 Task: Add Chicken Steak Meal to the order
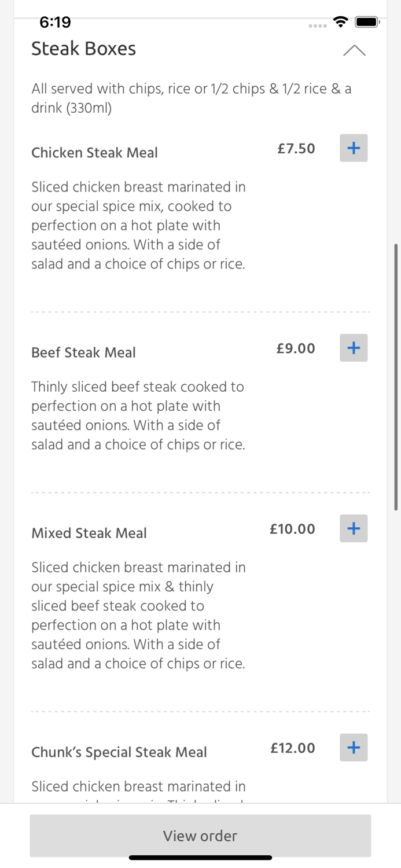(353, 148)
